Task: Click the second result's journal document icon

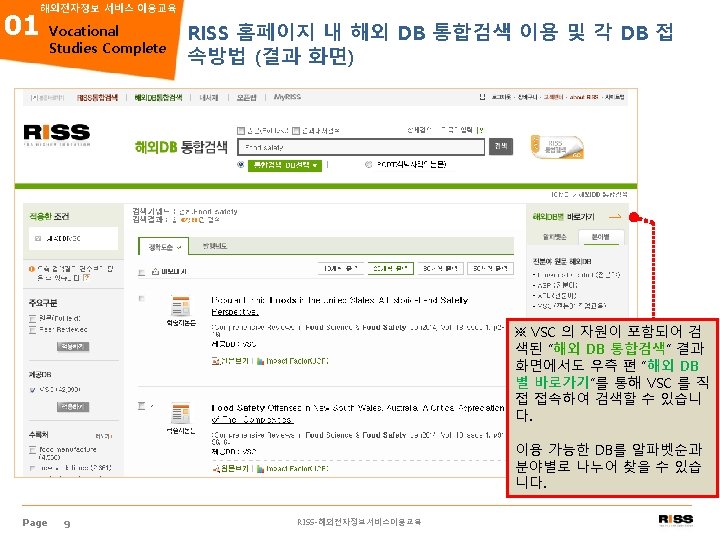Action: point(180,414)
